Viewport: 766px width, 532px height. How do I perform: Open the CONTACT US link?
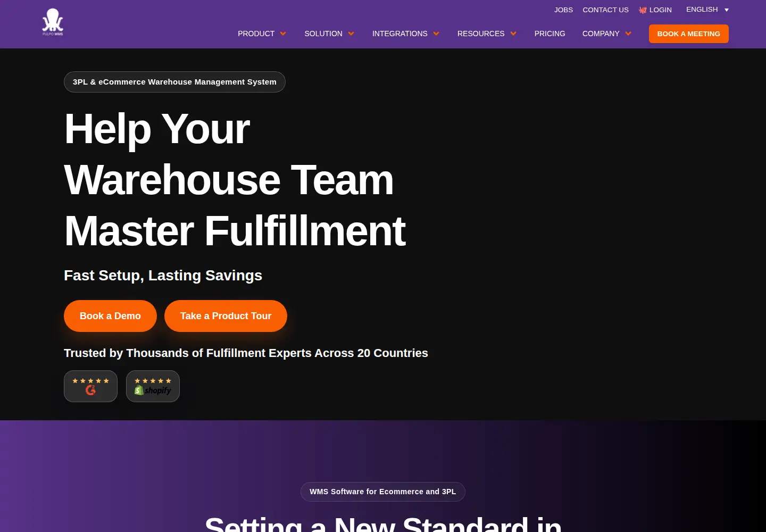[x=605, y=10]
